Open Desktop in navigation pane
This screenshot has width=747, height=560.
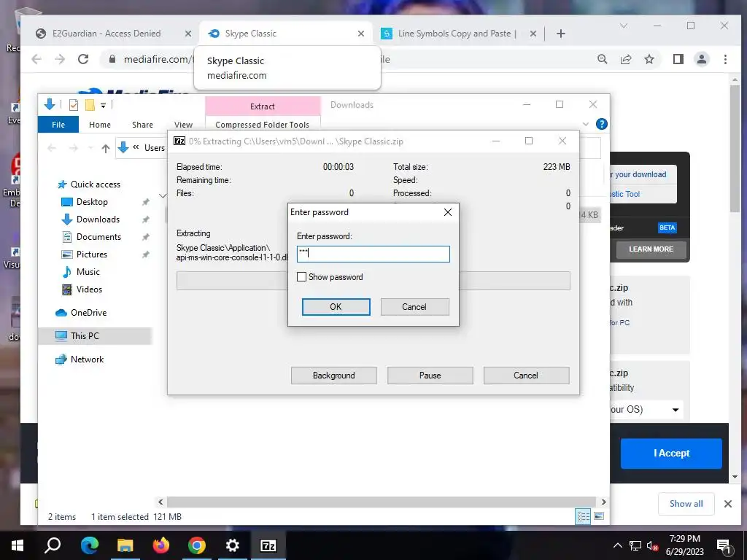pos(92,202)
